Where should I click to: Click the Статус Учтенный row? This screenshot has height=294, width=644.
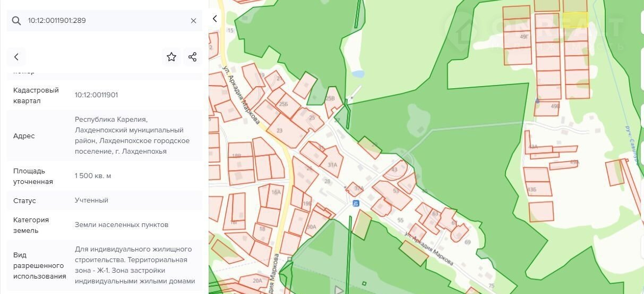[x=104, y=200]
